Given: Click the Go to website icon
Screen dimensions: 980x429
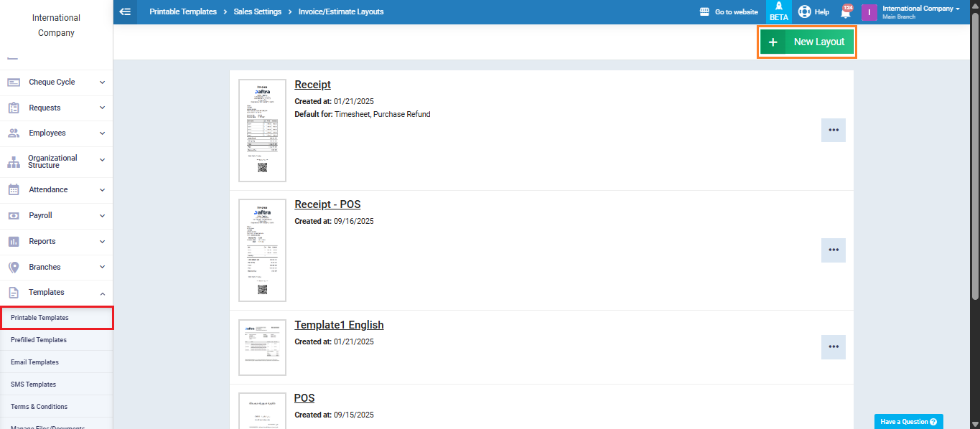Looking at the screenshot, I should click(704, 12).
